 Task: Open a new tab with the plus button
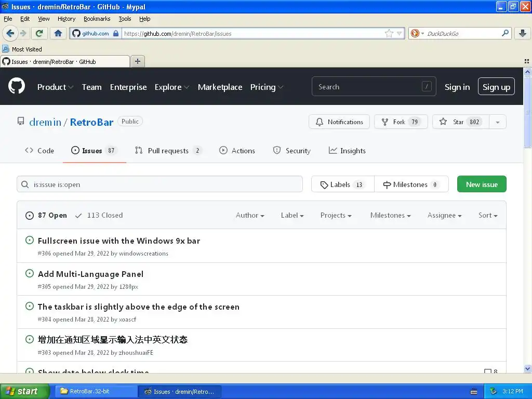(137, 61)
